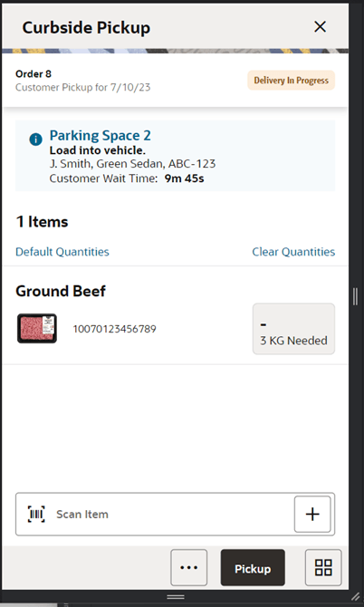
Task: Click the corner resize grip icon
Action: click(355, 596)
